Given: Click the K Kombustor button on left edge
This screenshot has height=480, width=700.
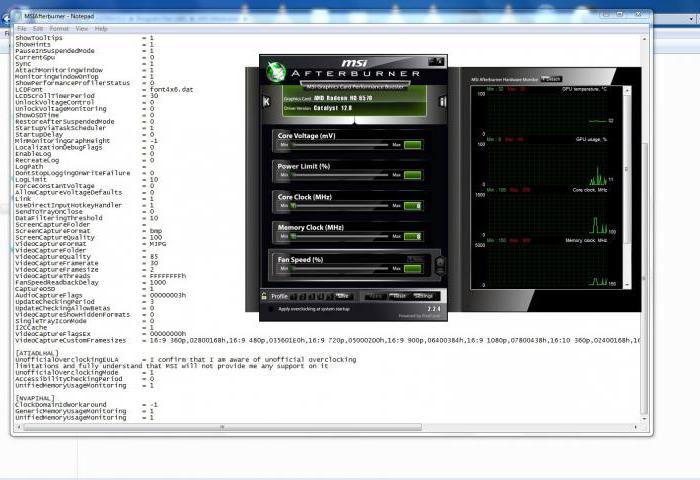Looking at the screenshot, I should [x=264, y=101].
